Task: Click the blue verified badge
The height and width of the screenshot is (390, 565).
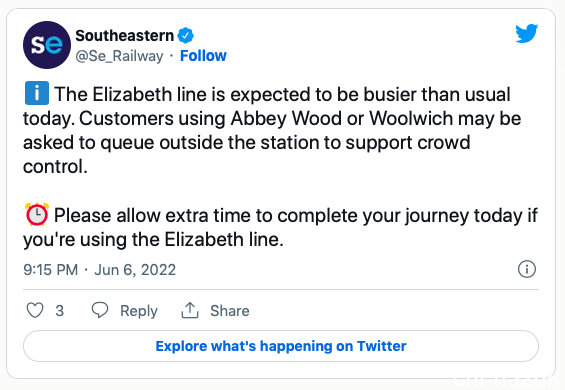Action: [x=186, y=35]
